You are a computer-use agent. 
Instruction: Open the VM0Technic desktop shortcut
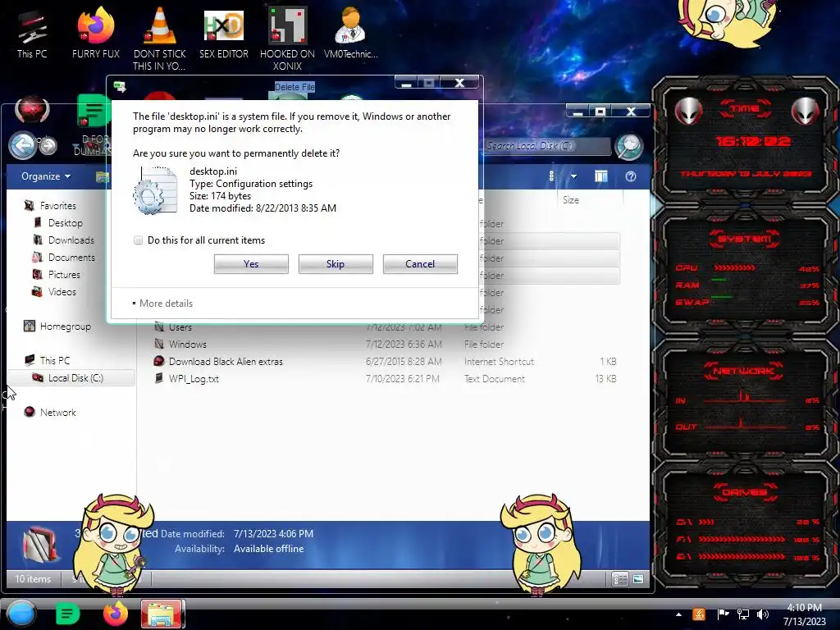(350, 33)
